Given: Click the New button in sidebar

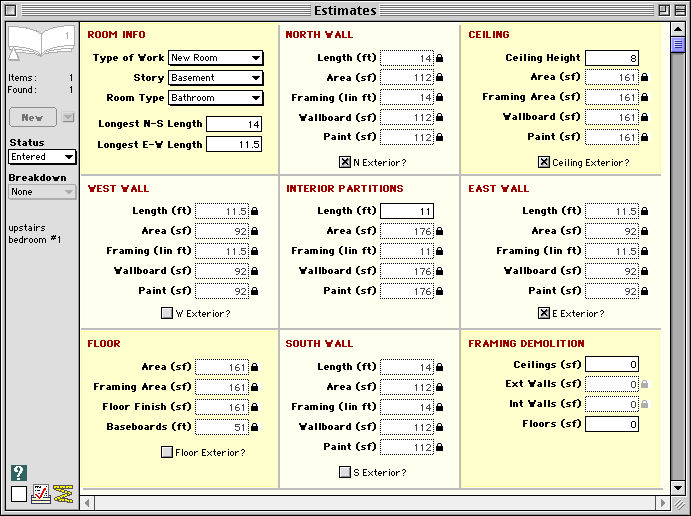Looking at the screenshot, I should (x=32, y=117).
